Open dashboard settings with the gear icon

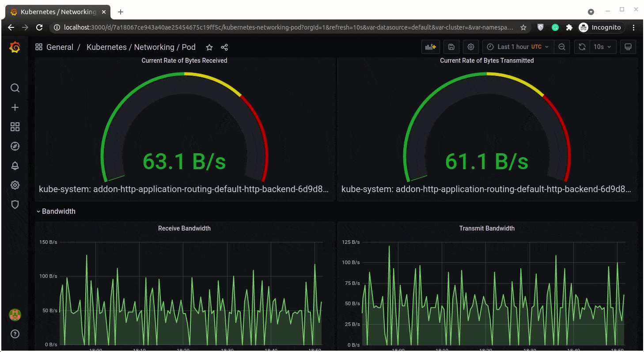click(470, 47)
